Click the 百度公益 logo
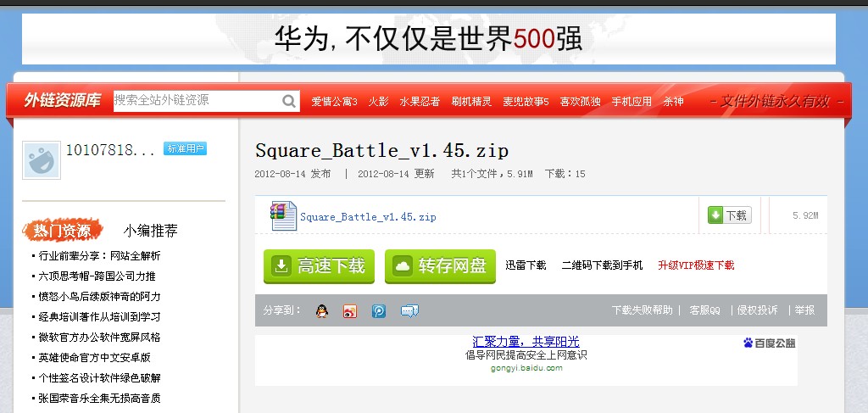 point(770,343)
